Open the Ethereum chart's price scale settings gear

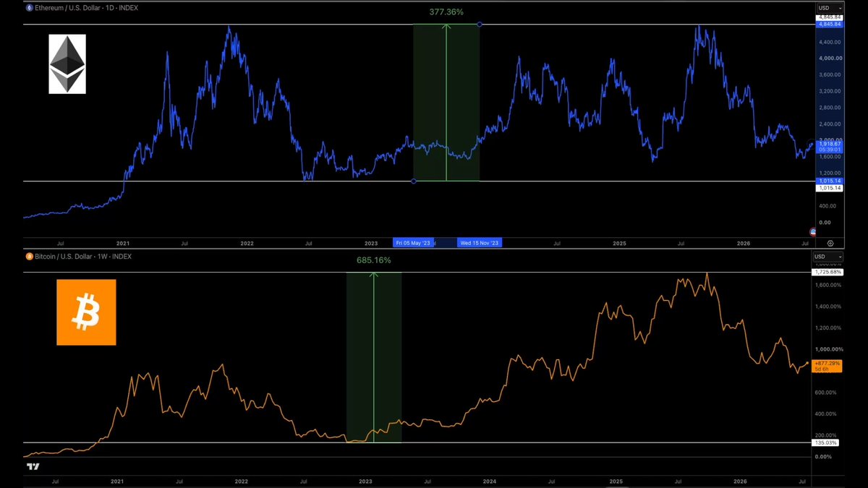830,243
